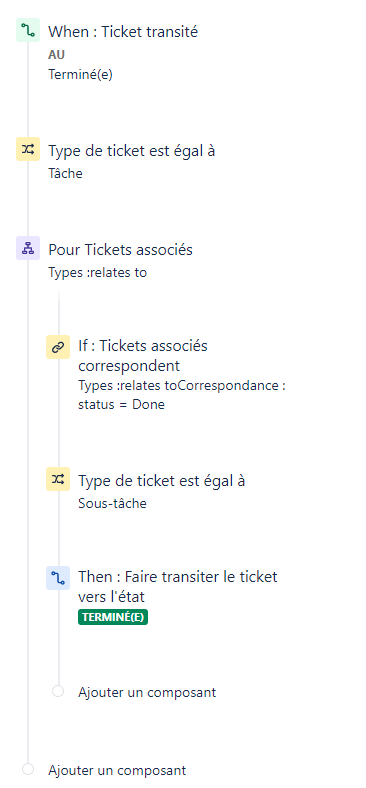Click the Terminé(e) text under AU
The image size is (366, 788).
(x=80, y=74)
